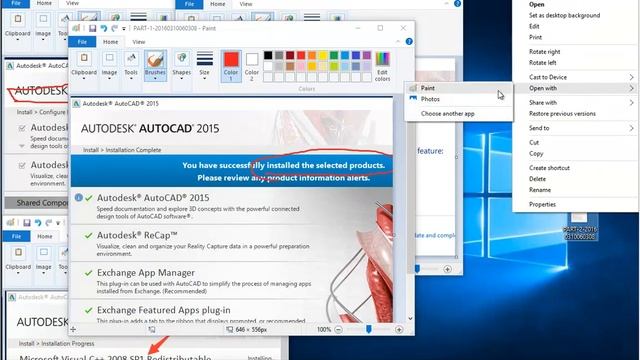Click Undo in the bottom-left Paint window toolbar
Screen dimensions: 640x360
38,223
